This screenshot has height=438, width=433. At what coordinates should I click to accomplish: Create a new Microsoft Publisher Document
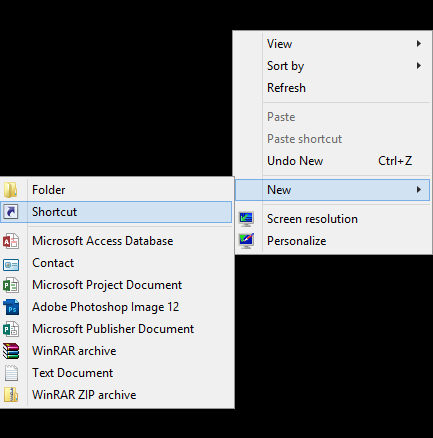(116, 329)
